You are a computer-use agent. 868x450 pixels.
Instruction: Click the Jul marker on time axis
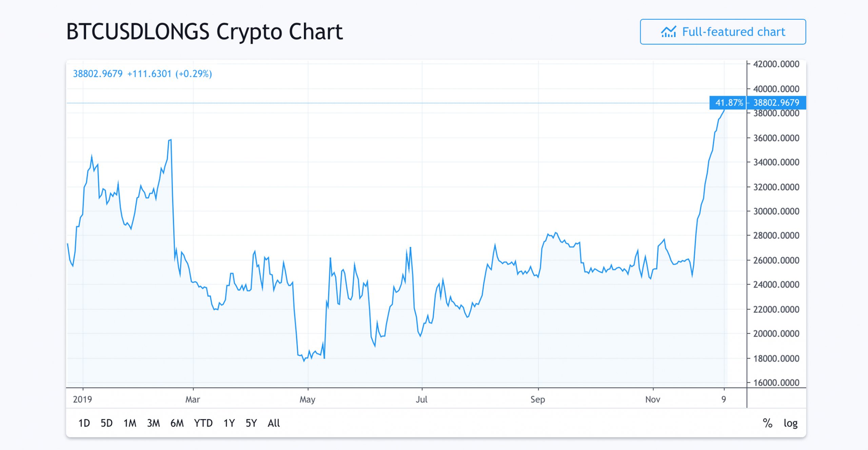(421, 399)
